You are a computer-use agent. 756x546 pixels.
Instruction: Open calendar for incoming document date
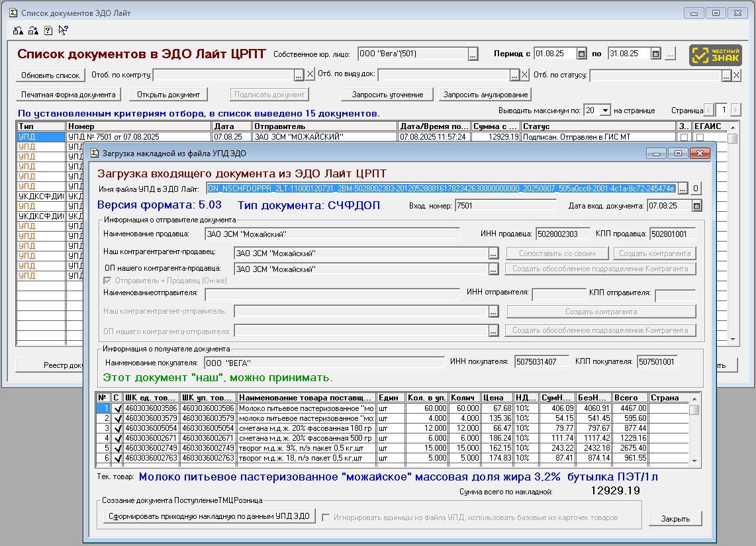point(696,206)
